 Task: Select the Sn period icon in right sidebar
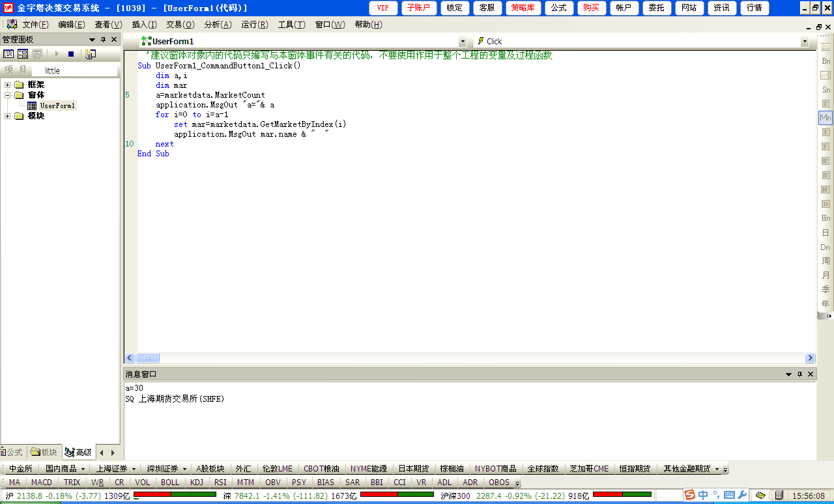click(x=826, y=90)
